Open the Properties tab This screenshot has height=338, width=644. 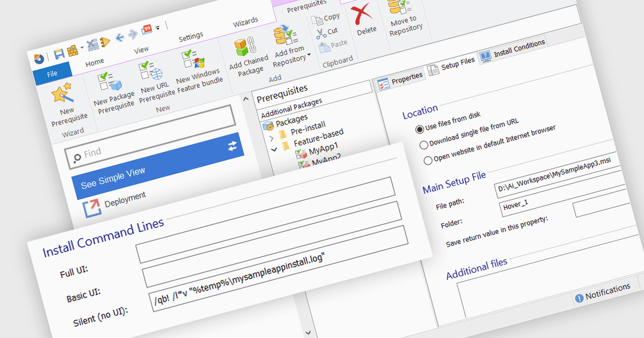click(x=400, y=81)
